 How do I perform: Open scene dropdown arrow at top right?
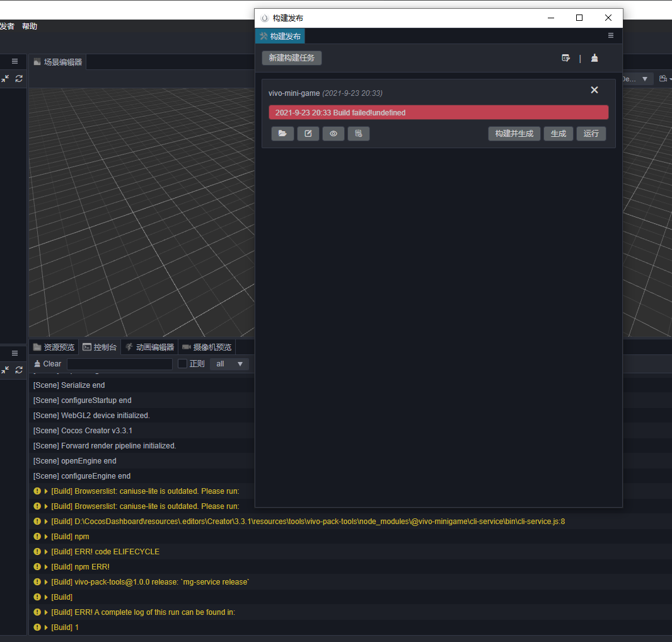pyautogui.click(x=644, y=79)
